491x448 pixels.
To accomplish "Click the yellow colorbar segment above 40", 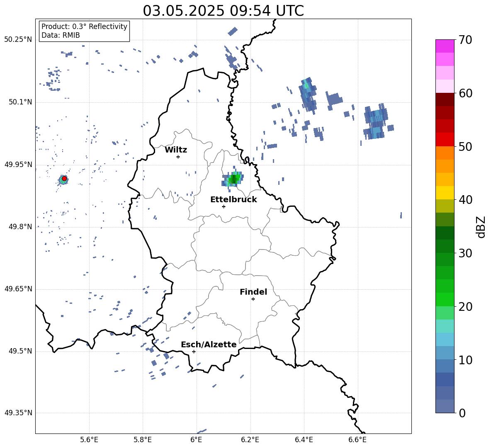I will [x=445, y=193].
